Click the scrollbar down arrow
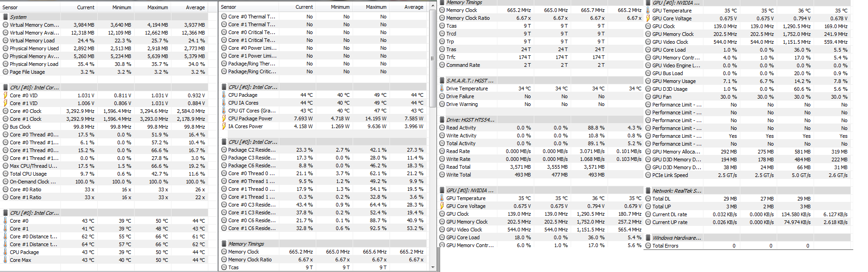The image size is (868, 272). [432, 267]
